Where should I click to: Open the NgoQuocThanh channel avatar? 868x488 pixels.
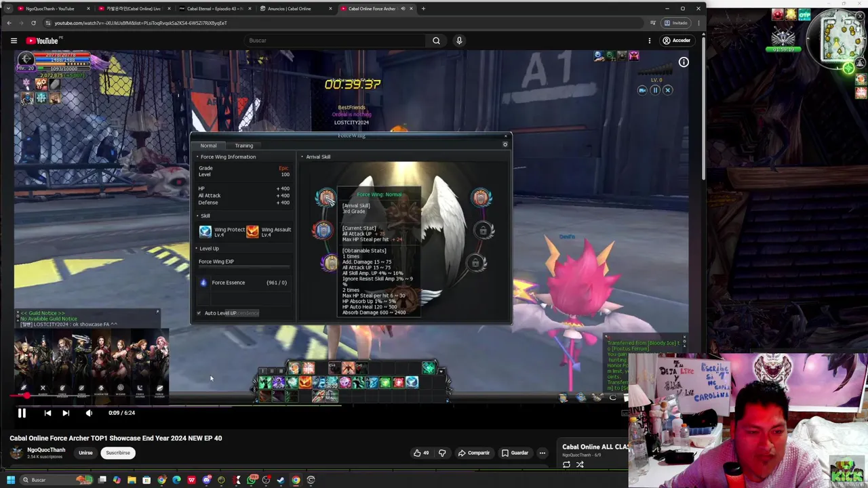pyautogui.click(x=16, y=453)
